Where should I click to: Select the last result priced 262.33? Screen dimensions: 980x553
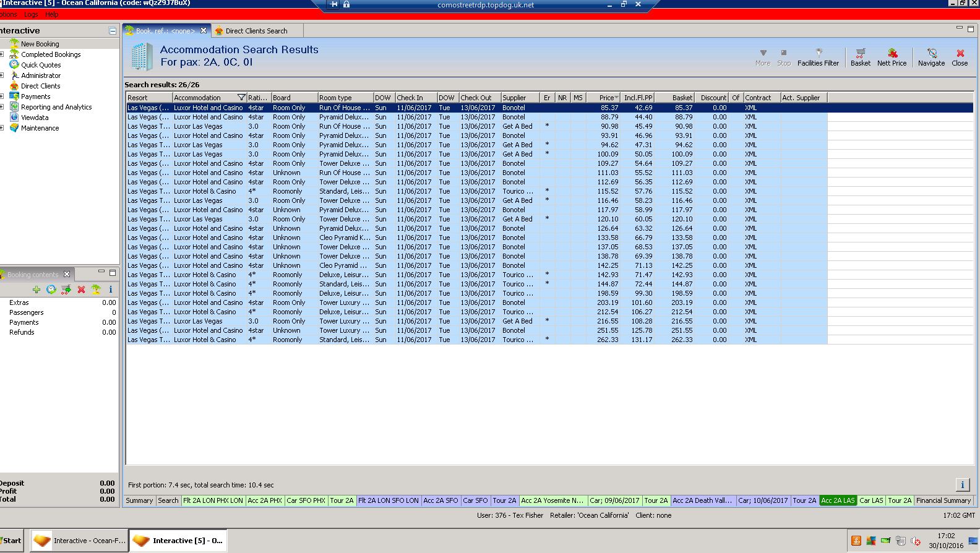476,340
